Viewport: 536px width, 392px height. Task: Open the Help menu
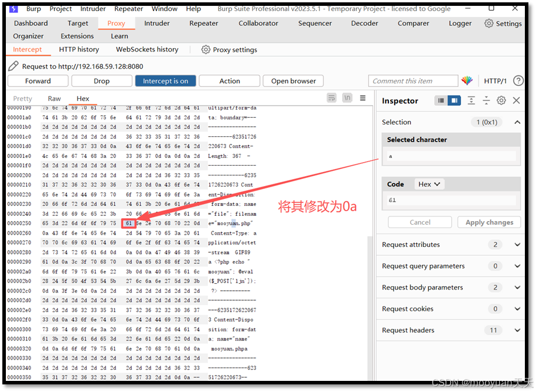tap(193, 9)
